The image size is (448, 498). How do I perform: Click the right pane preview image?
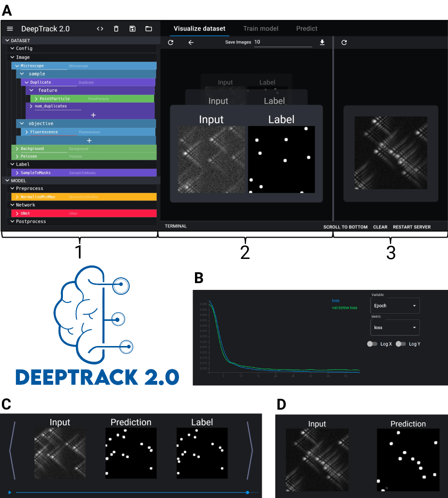(390, 153)
